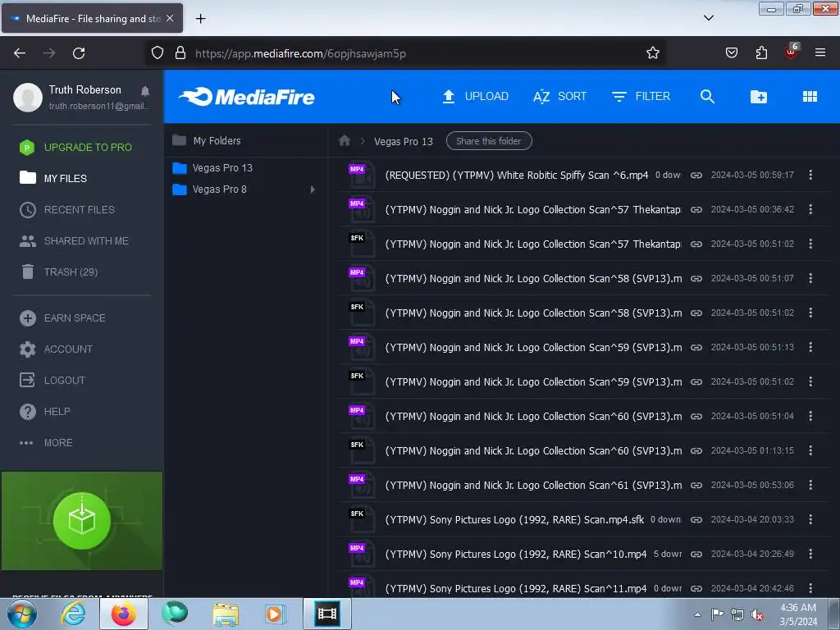Reload the page in Firefox
Screen dimensions: 840x630
point(79,53)
